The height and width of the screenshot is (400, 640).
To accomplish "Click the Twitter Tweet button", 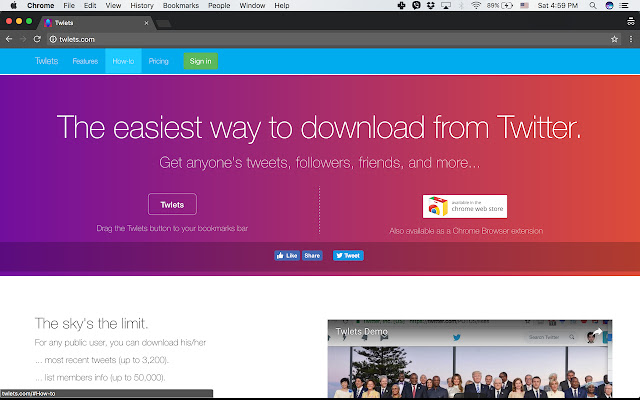I will (348, 256).
